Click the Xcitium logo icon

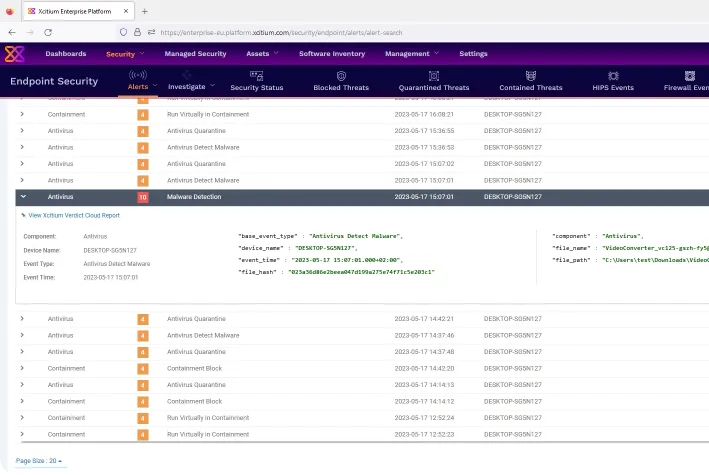(14, 54)
